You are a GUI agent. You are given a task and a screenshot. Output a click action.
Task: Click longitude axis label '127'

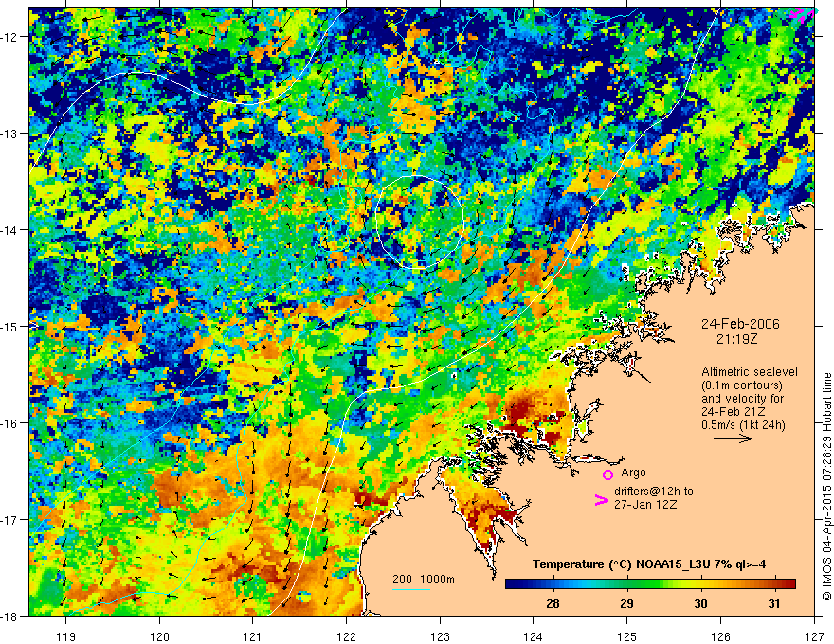[x=814, y=637]
